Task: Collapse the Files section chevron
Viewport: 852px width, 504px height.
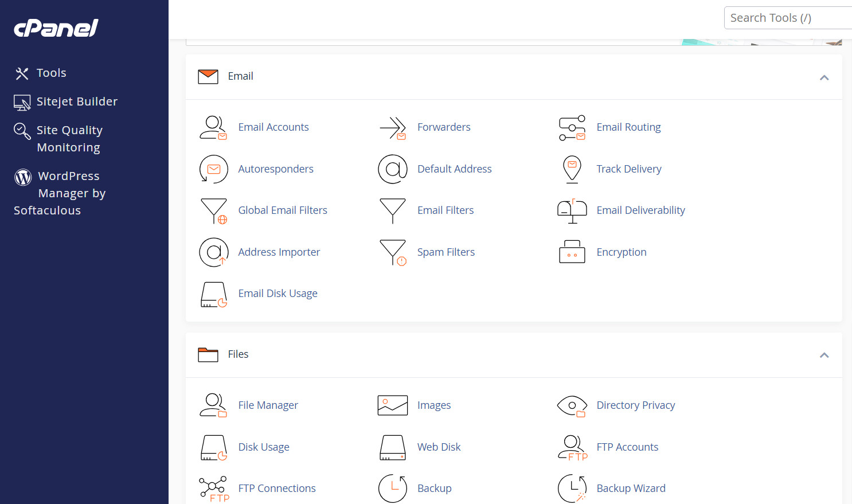Action: [x=824, y=355]
